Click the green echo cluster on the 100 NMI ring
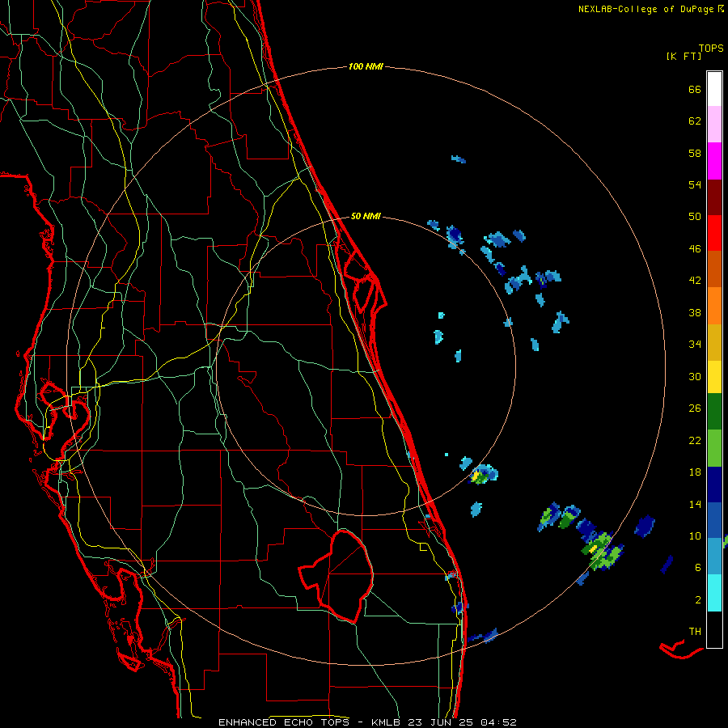This screenshot has width=728, height=728. pyautogui.click(x=602, y=552)
